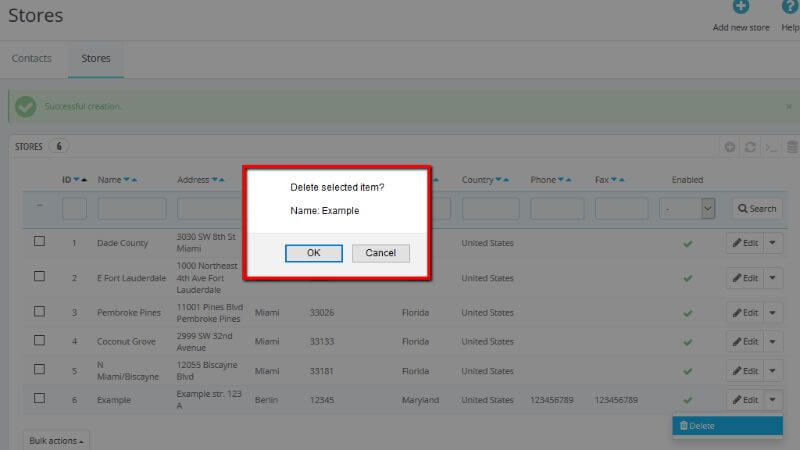Screen dimensions: 800x450
Task: Tick the checkbox for Pembroke Pines
Action: [x=39, y=311]
